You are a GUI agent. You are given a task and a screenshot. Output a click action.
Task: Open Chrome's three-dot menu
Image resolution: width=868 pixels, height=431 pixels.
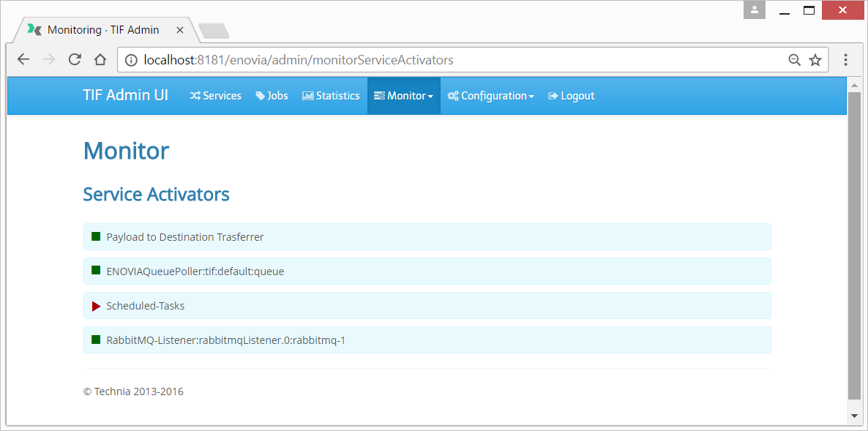click(845, 60)
